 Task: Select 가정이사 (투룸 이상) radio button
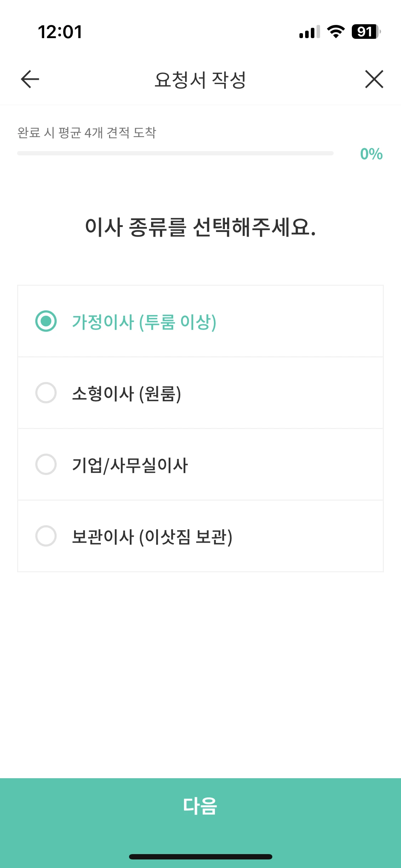point(46,321)
